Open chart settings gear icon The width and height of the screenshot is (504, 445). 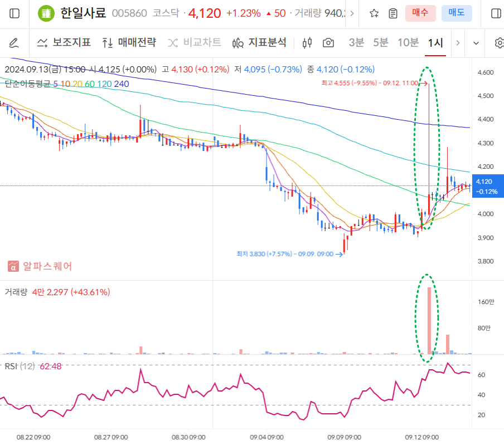pyautogui.click(x=499, y=43)
